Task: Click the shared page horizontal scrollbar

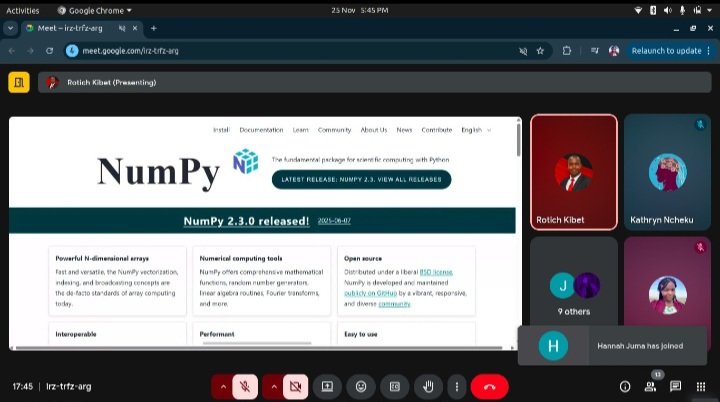Action: coord(259,348)
